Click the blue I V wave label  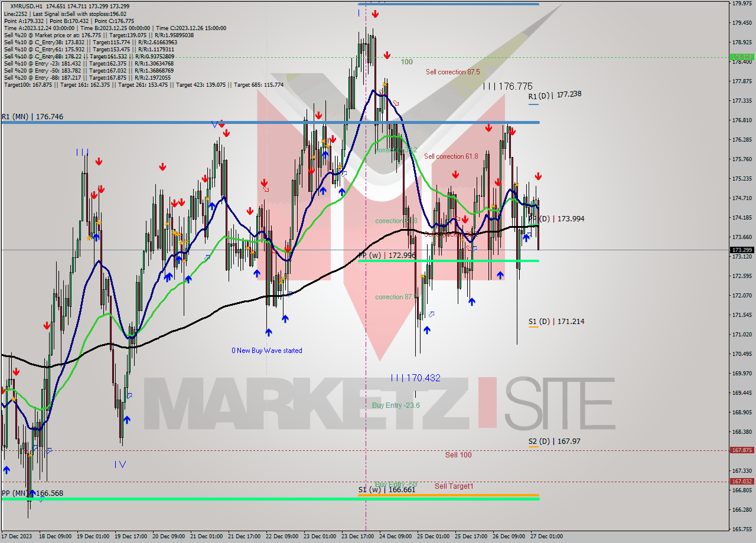point(120,465)
